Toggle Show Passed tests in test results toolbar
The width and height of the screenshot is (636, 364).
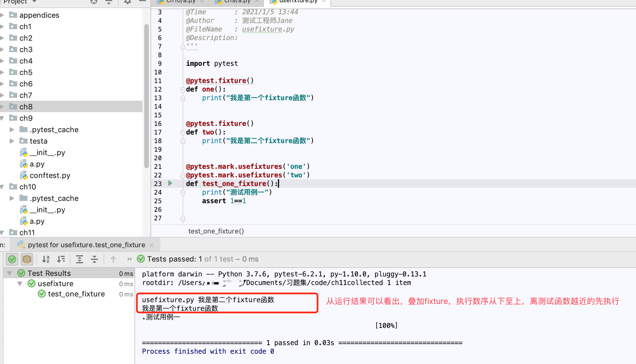(x=12, y=259)
